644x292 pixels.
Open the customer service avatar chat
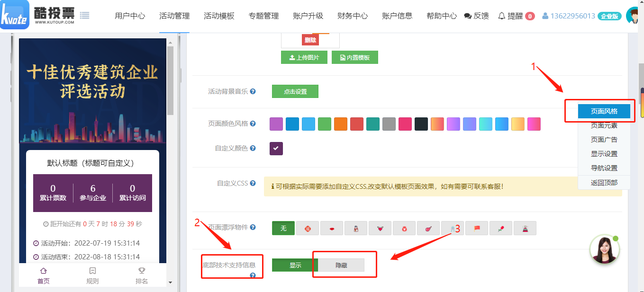[x=605, y=249]
